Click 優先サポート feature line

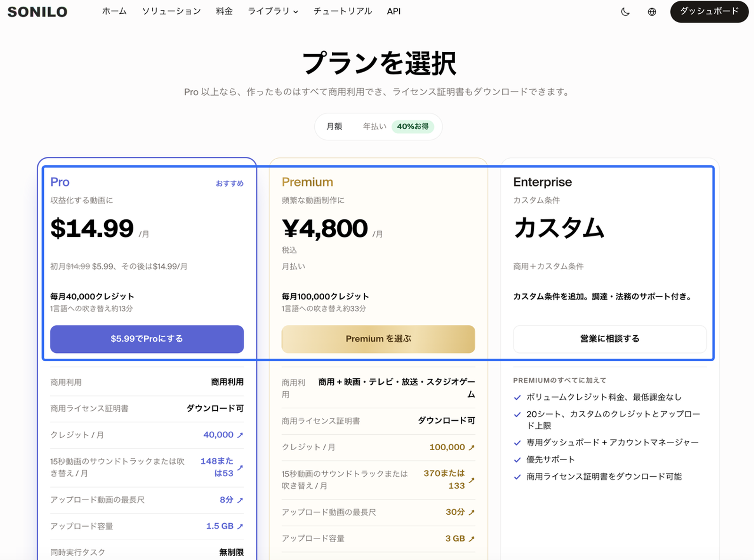(550, 460)
